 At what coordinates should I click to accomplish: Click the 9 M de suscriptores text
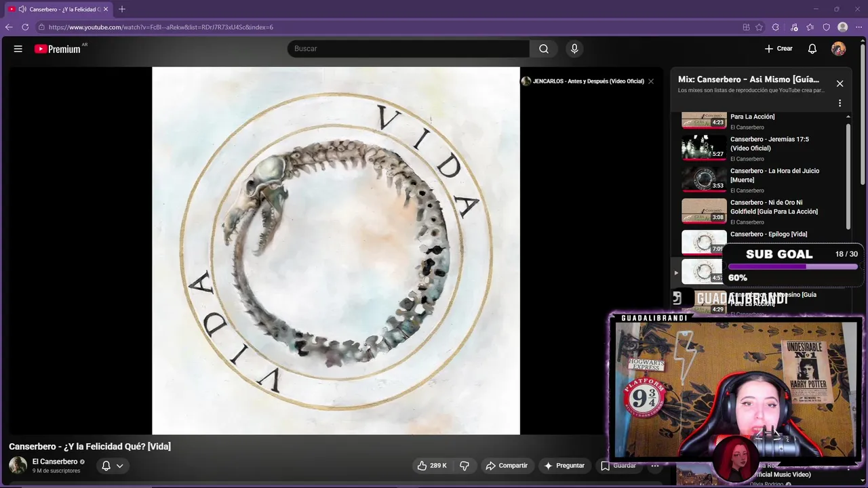pos(56,471)
